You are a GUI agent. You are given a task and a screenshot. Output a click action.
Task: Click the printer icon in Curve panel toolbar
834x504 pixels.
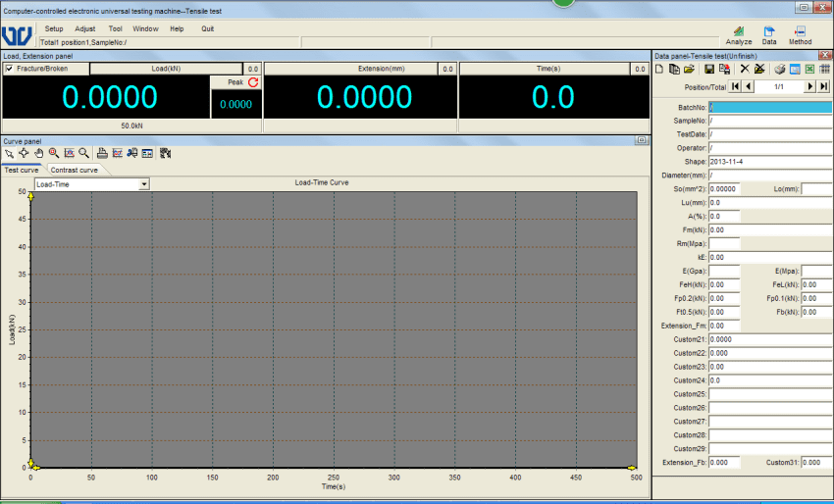(x=102, y=153)
